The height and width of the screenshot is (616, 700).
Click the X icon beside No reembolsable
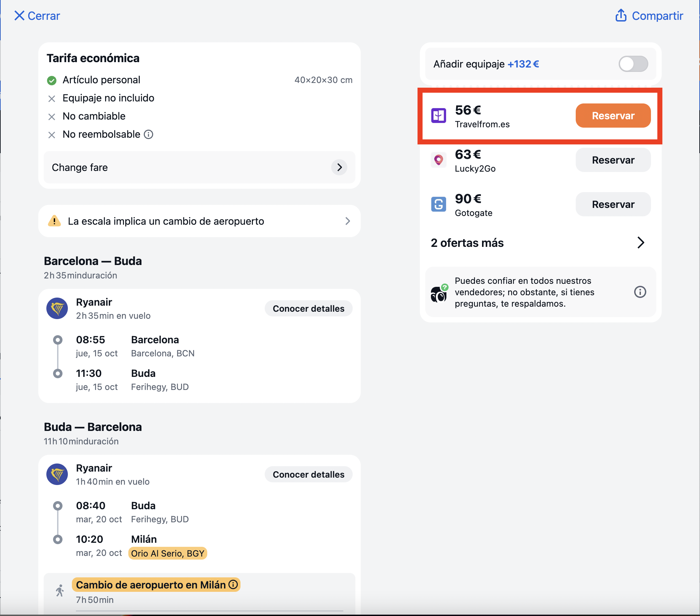52,135
